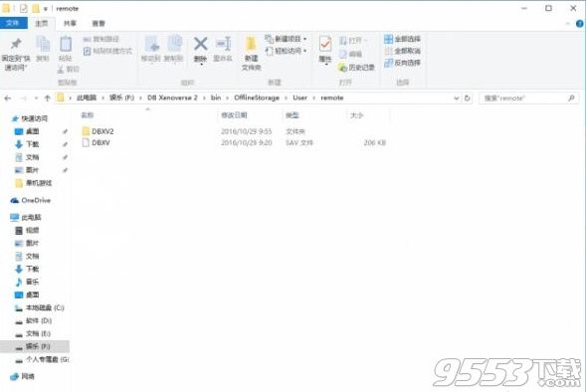Sort by the Name column header
The width and height of the screenshot is (586, 392).
(x=88, y=115)
